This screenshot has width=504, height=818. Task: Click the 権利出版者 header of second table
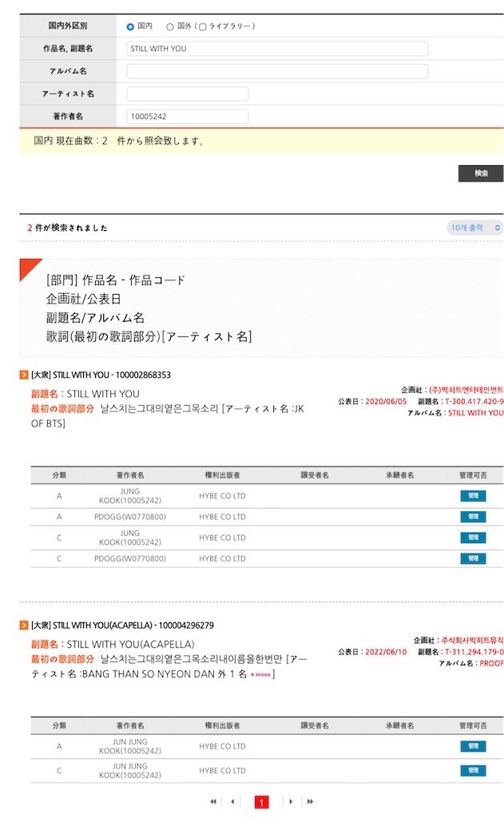pyautogui.click(x=222, y=725)
